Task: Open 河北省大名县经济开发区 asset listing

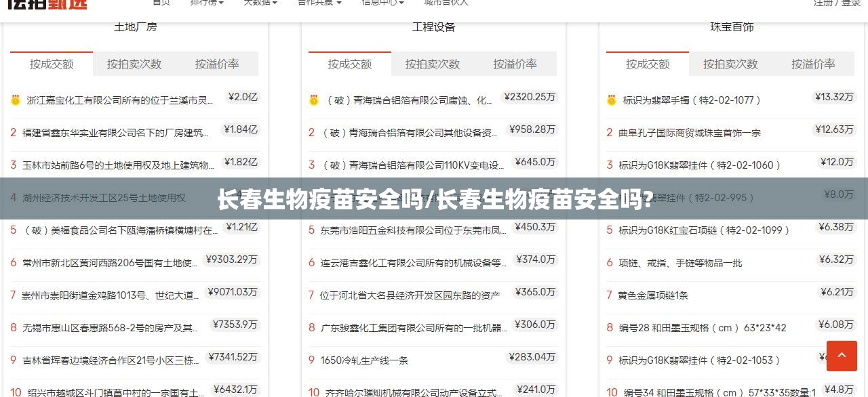Action: [x=410, y=295]
